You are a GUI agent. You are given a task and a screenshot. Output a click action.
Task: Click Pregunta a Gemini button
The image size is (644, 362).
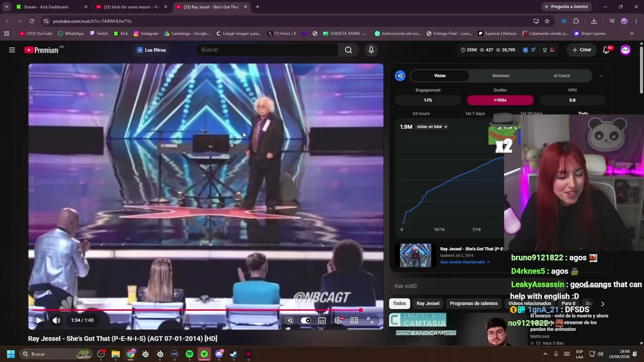pyautogui.click(x=566, y=7)
